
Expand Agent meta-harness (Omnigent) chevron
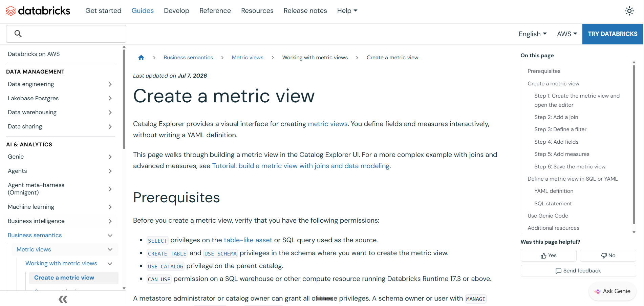[x=110, y=189]
